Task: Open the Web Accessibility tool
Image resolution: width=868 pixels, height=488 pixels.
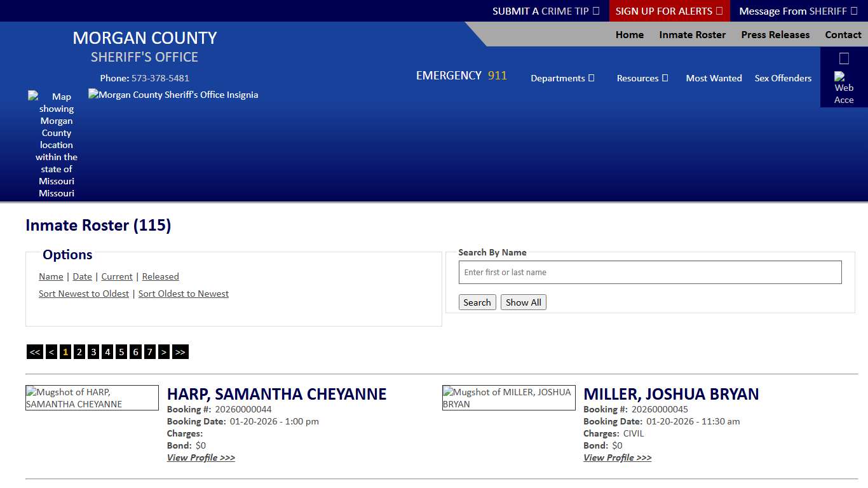Action: [843, 78]
